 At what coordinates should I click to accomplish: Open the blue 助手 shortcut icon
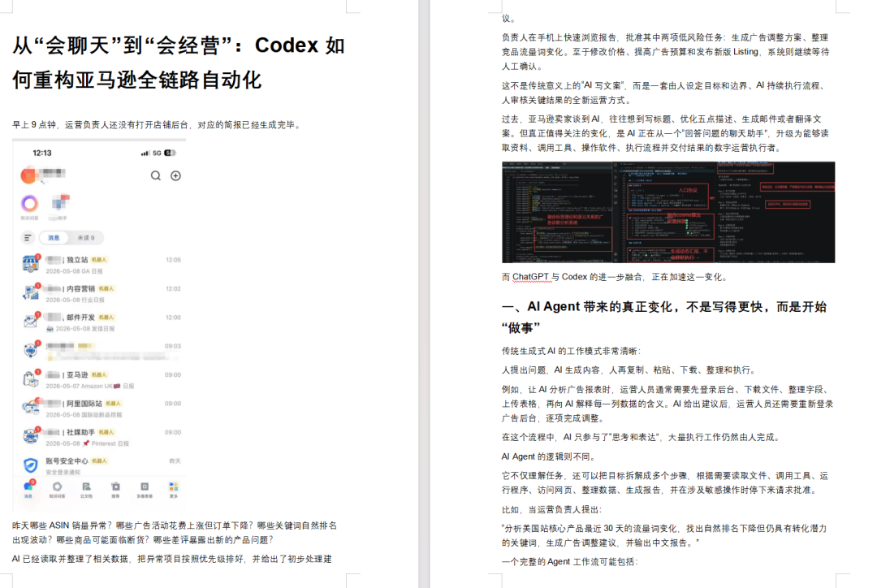click(x=60, y=202)
